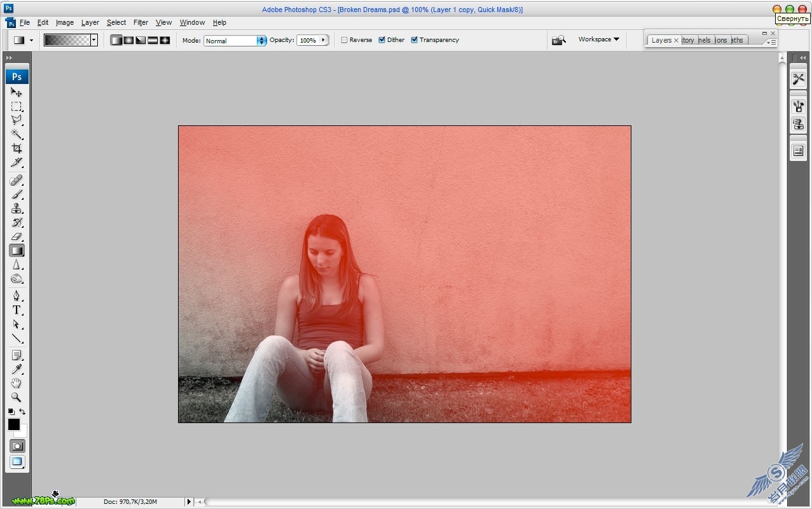Uncheck the Dither option

click(382, 40)
